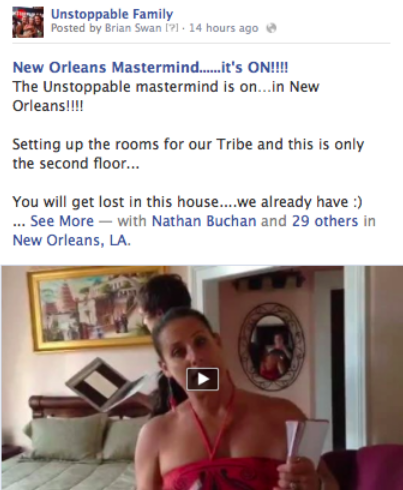Click 'The Unstoppable mastermind is on' text
The height and width of the screenshot is (490, 403).
135,87
